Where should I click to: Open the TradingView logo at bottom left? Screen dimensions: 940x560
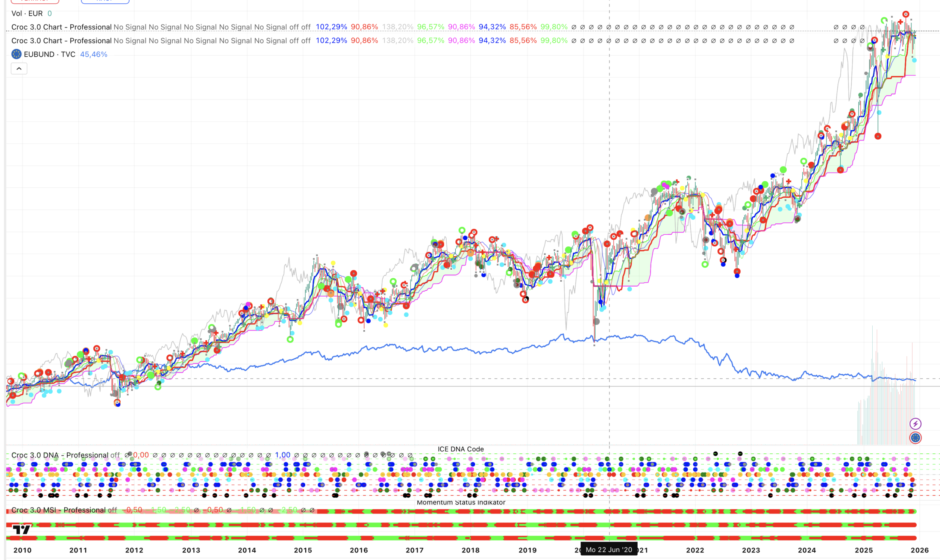click(21, 530)
